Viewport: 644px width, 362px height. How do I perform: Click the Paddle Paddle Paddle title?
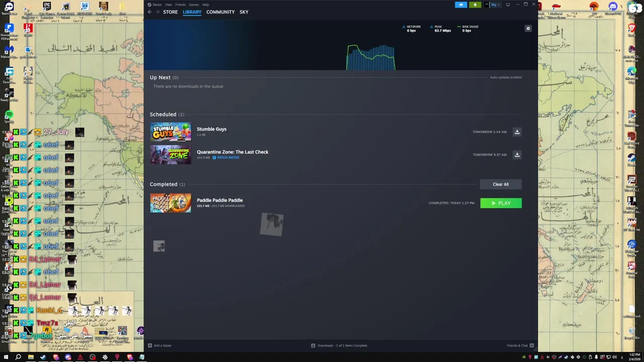(x=219, y=200)
